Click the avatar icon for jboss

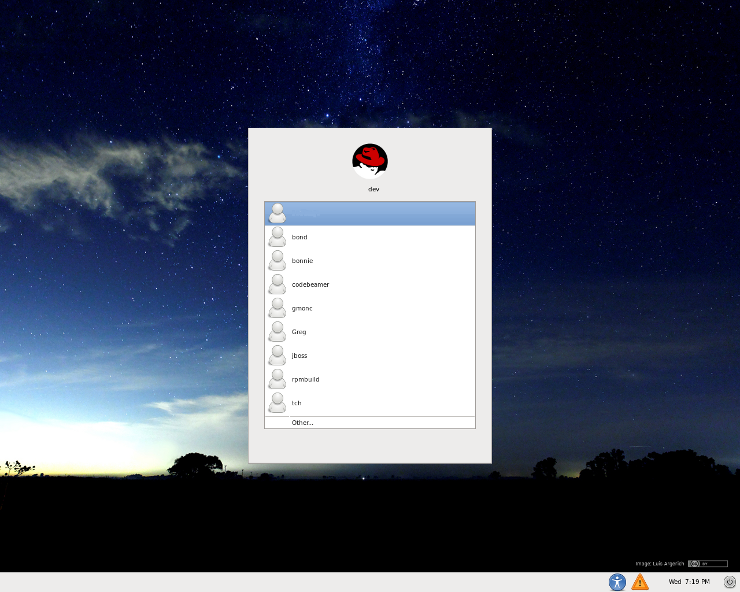[277, 355]
